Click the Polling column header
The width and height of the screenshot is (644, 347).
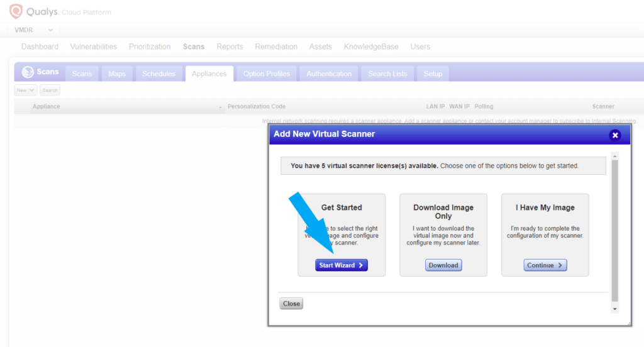[x=484, y=106]
